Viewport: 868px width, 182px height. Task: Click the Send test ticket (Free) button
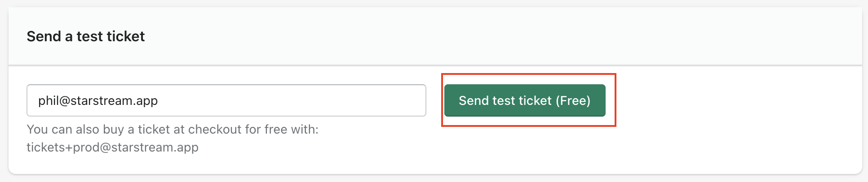click(x=524, y=100)
